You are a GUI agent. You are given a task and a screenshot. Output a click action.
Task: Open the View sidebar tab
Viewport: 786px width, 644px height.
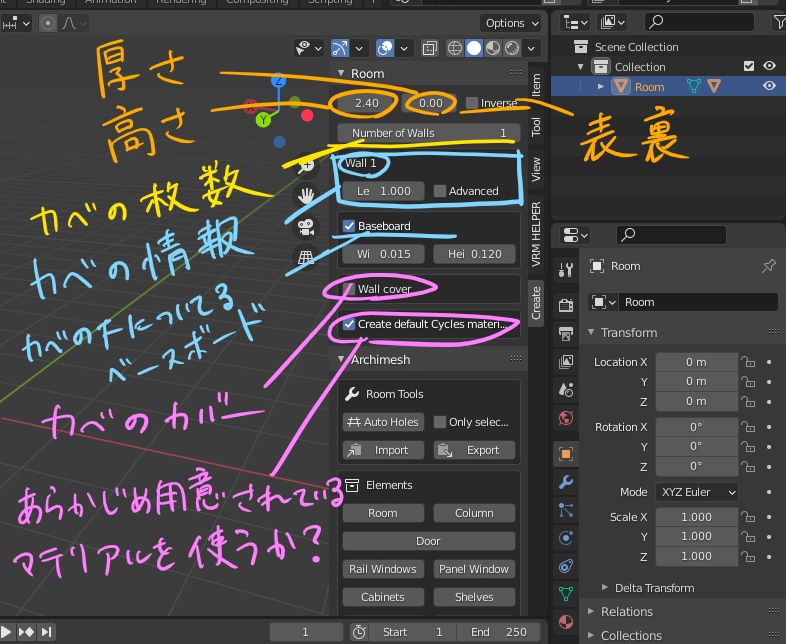coord(536,169)
